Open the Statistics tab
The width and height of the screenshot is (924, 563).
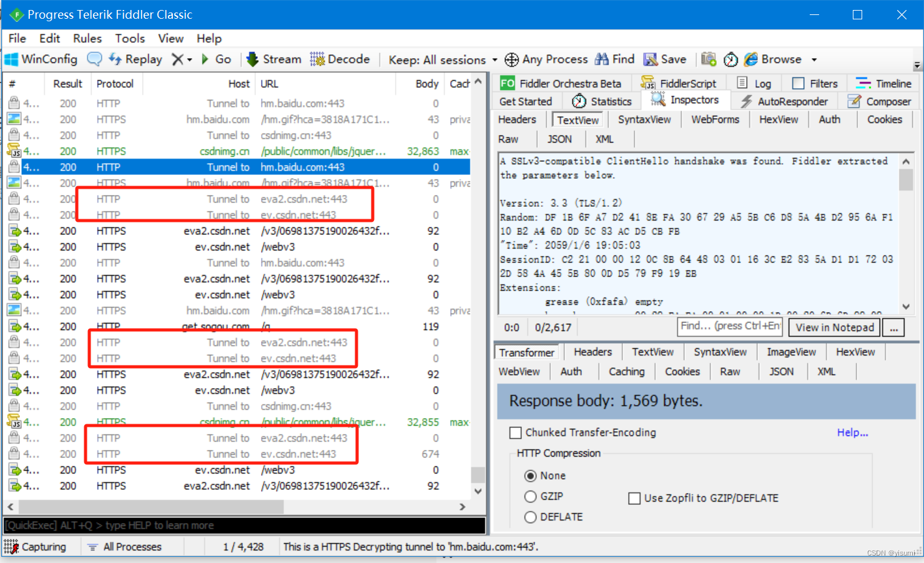602,101
